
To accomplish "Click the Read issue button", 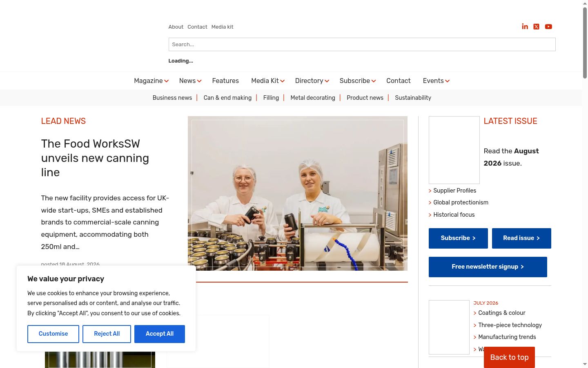I will 521,238.
